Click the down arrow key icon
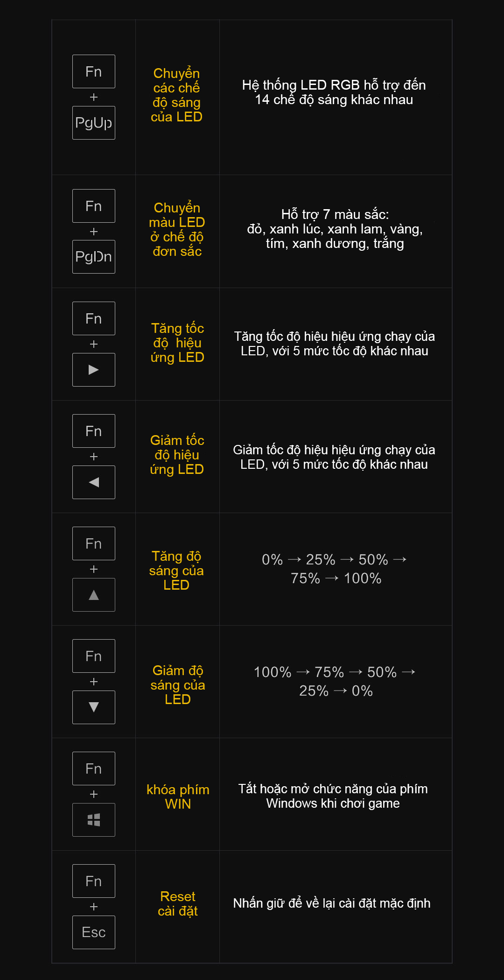This screenshot has height=980, width=504. (x=93, y=707)
